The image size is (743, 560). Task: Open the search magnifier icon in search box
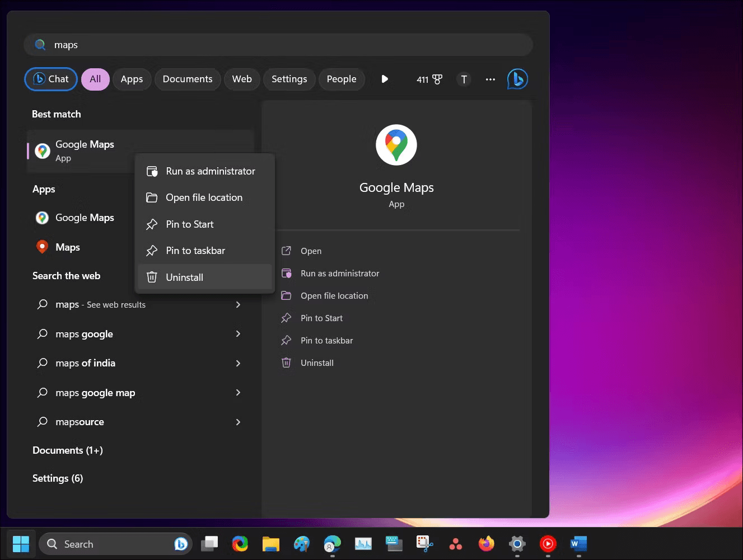pyautogui.click(x=40, y=44)
